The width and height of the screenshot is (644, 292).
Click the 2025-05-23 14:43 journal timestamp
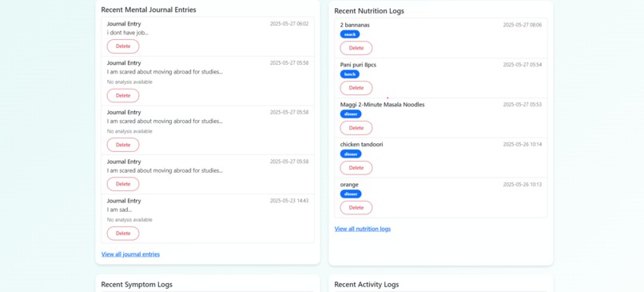pos(289,201)
